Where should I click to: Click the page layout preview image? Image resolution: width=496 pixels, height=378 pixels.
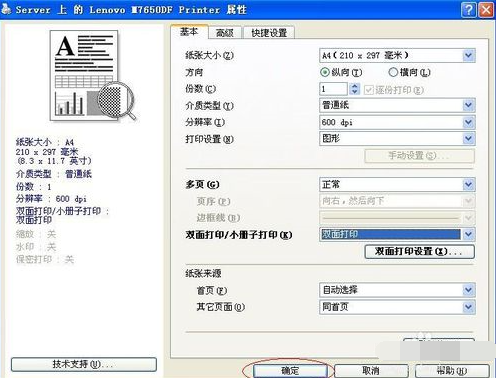point(92,75)
